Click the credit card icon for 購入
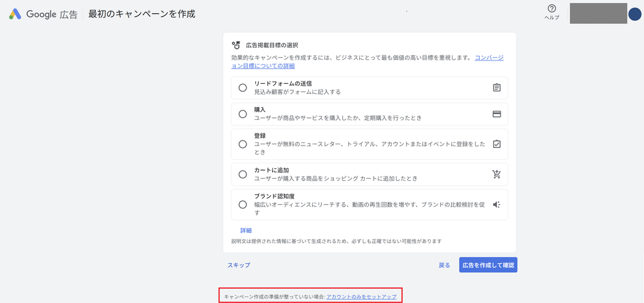 [x=497, y=114]
